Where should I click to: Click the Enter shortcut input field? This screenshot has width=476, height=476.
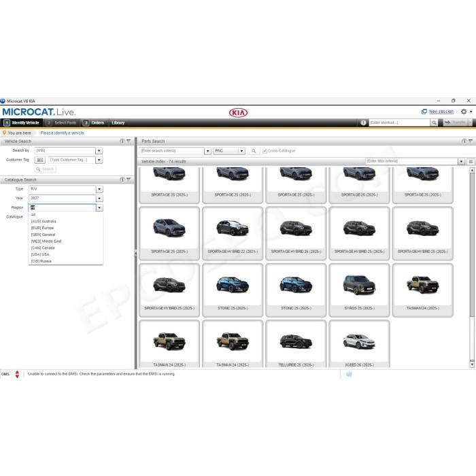(400, 122)
